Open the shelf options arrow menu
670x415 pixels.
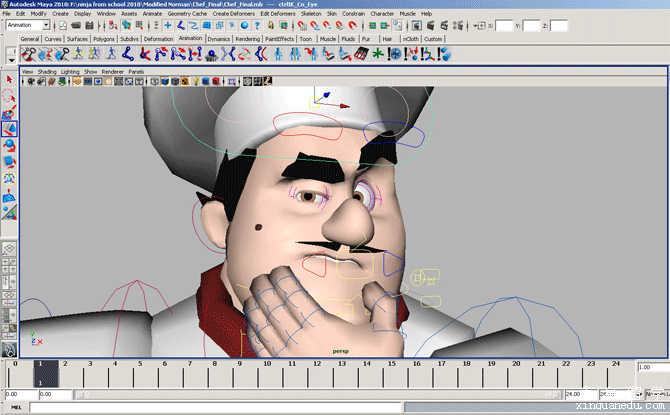point(11,60)
